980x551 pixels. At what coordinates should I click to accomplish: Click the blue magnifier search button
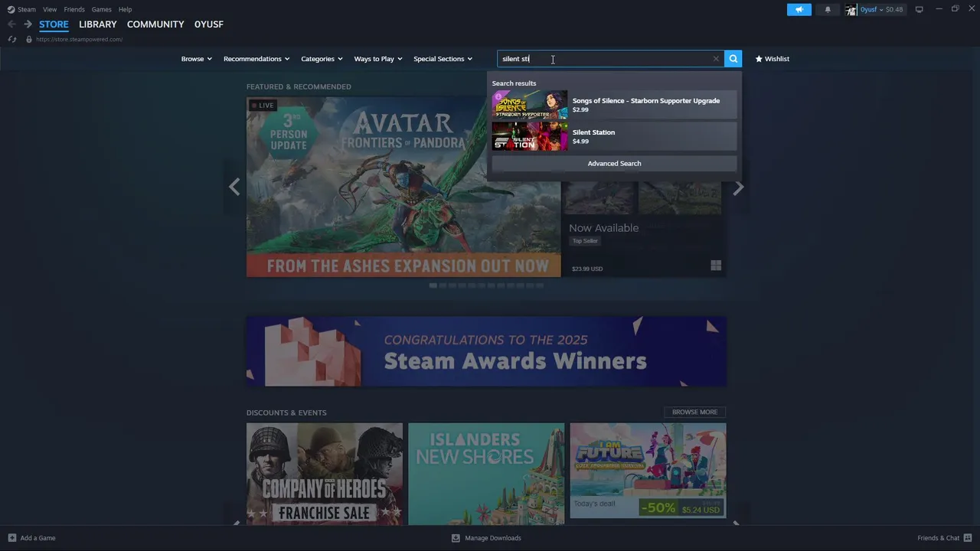click(733, 59)
